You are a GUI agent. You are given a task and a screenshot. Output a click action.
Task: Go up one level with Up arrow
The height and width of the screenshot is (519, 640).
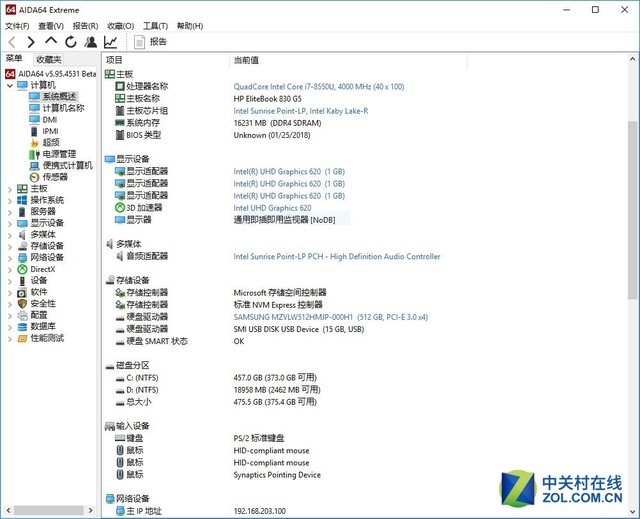click(x=51, y=41)
